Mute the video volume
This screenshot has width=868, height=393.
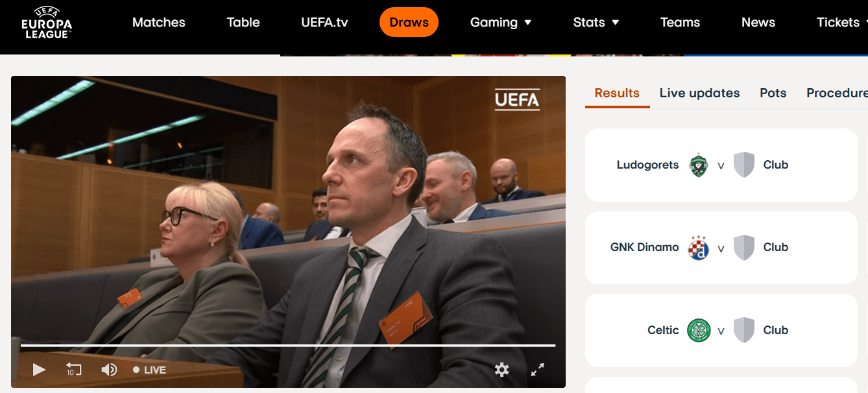pyautogui.click(x=109, y=370)
